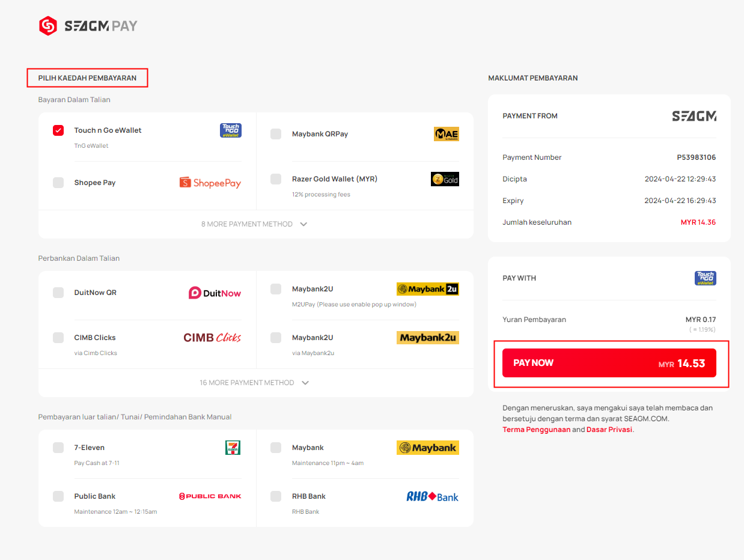Click the Pilih Kaedah Pembayaran heading
This screenshot has height=560, width=744.
[87, 78]
